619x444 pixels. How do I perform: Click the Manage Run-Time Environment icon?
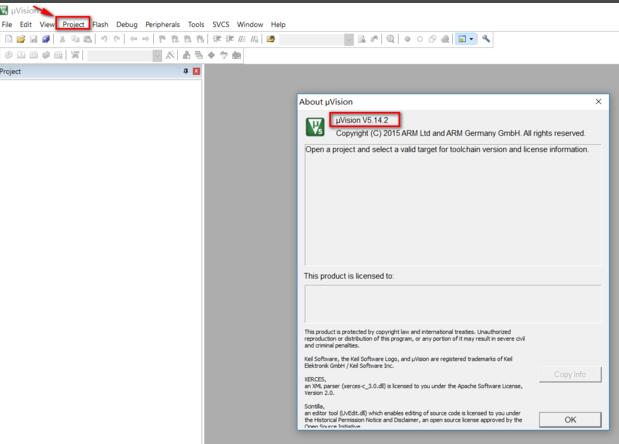pyautogui.click(x=211, y=55)
